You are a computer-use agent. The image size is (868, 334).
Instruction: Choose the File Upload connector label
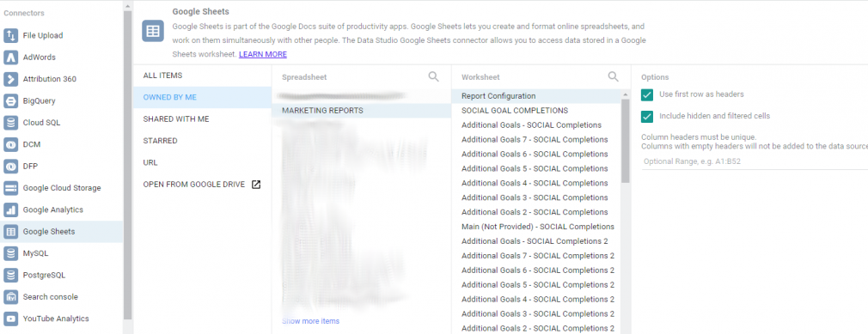43,35
